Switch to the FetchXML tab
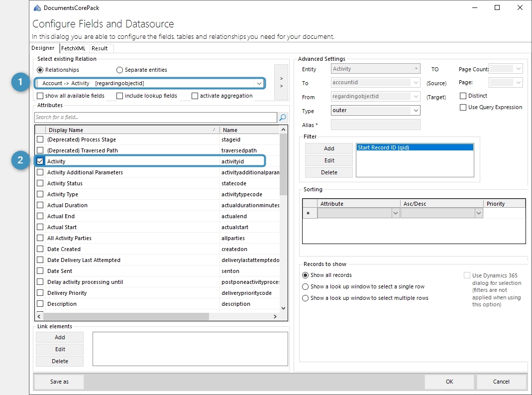 pyautogui.click(x=73, y=48)
